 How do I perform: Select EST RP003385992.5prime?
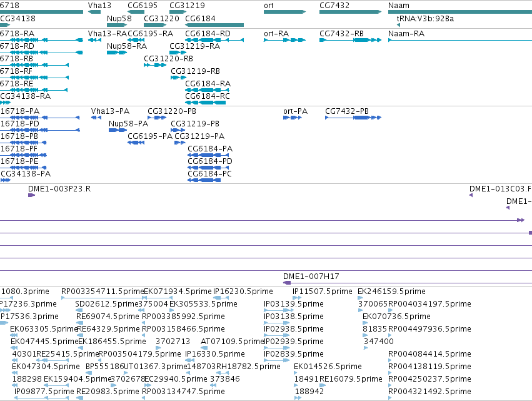coord(144,323)
